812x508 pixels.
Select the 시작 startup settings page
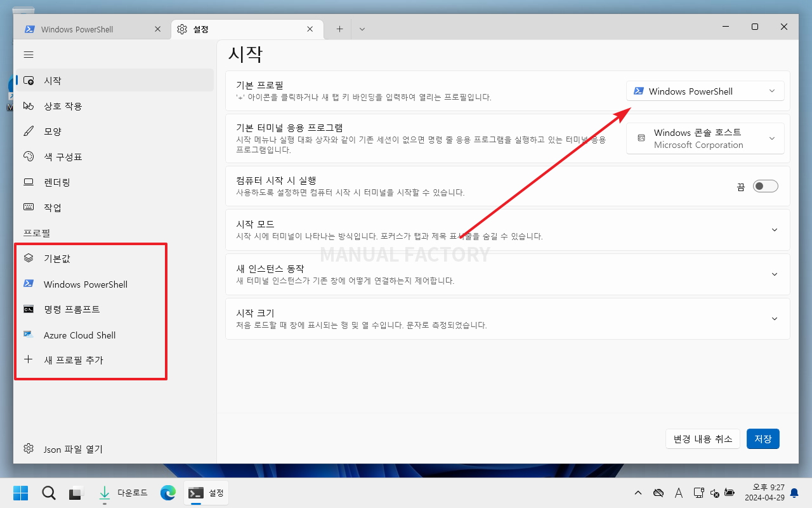[x=115, y=81]
